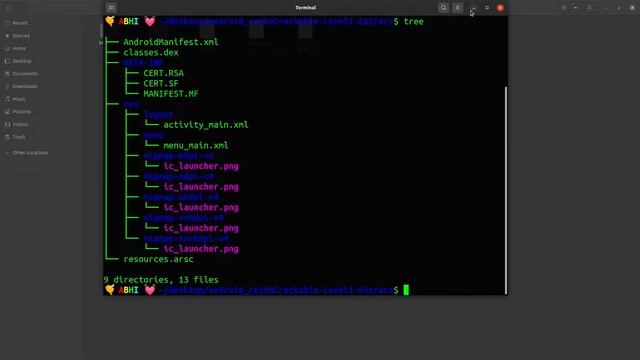This screenshot has width=640, height=360.
Task: Click the 'tree' command text
Action: tap(413, 22)
